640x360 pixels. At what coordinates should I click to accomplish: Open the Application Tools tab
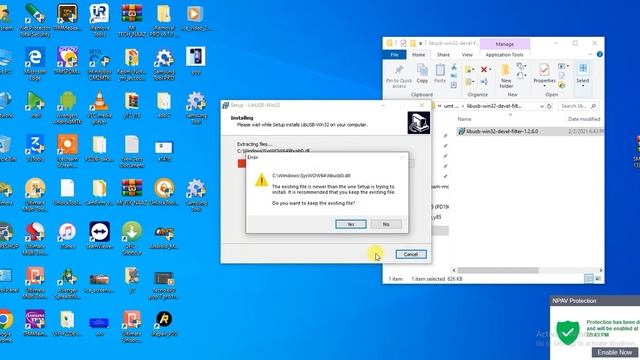tap(504, 55)
